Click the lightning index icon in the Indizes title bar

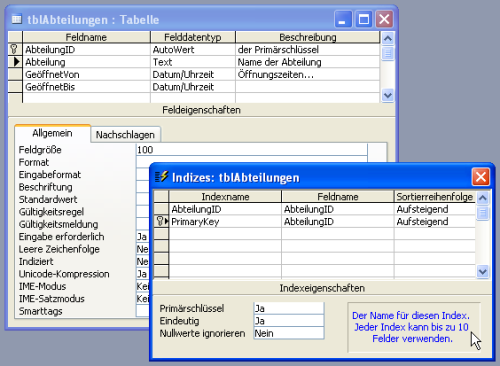(x=162, y=177)
